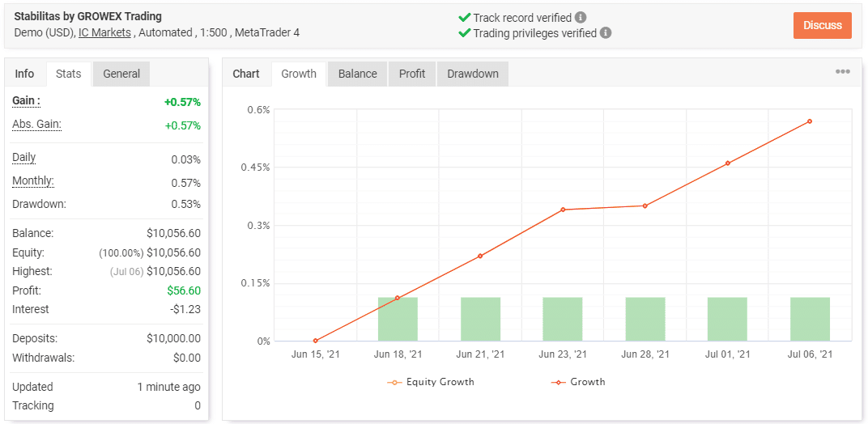868x424 pixels.
Task: Click the Drawdown value 0.53%
Action: (x=186, y=204)
